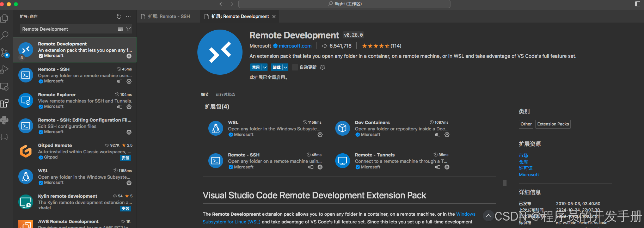
Task: Click the Disable (禁用) button
Action: (256, 67)
